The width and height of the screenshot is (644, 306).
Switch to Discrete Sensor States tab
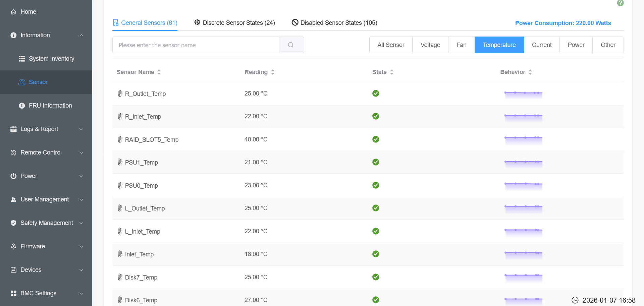[x=234, y=23]
